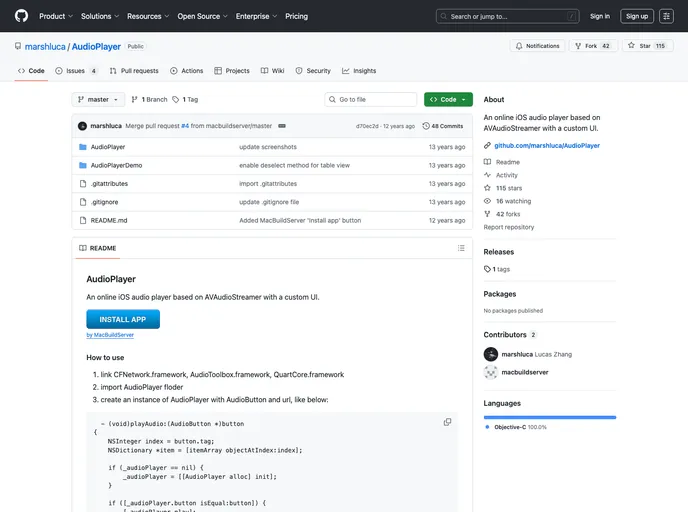The image size is (688, 512).
Task: Click the macbuildserver contributor avatar
Action: (491, 372)
